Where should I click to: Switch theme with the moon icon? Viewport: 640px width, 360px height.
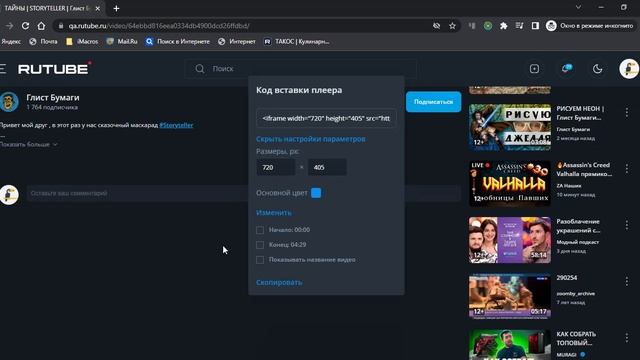coord(597,69)
